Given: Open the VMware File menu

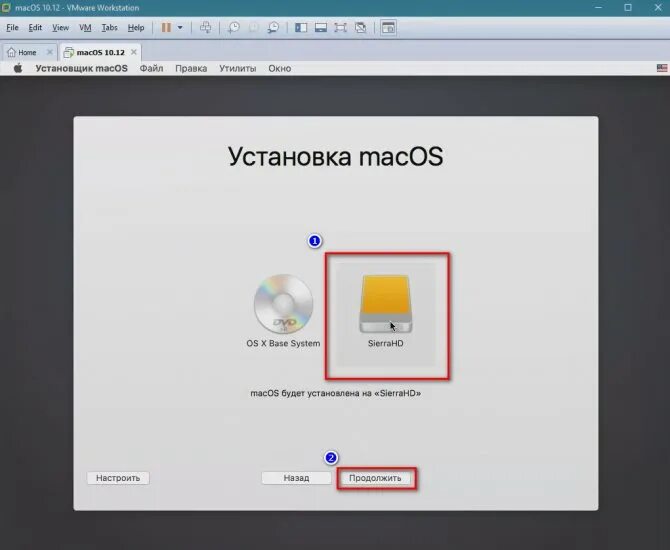Looking at the screenshot, I should (12, 27).
